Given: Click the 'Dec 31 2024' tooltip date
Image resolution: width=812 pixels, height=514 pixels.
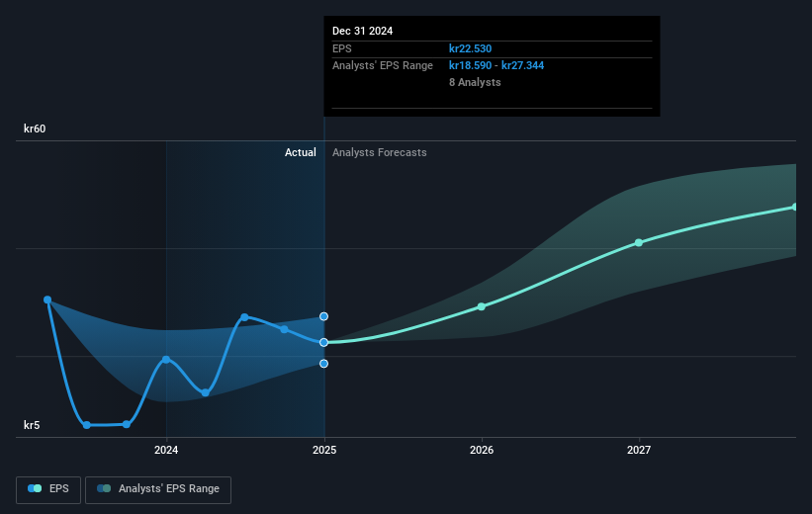Looking at the screenshot, I should 363,31.
